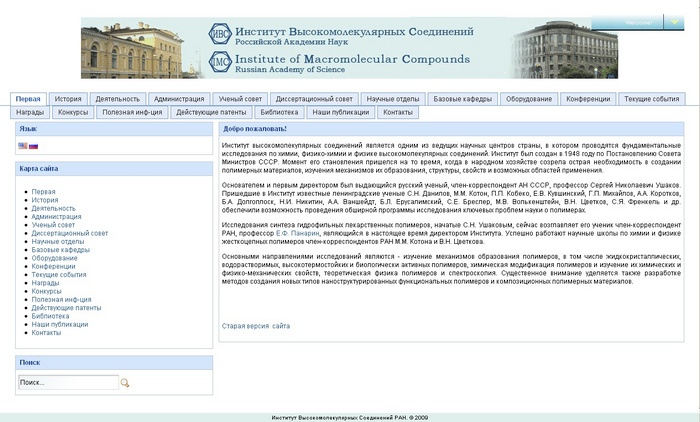Open the Действующие патенты tab
This screenshot has height=422, width=700.
[211, 112]
